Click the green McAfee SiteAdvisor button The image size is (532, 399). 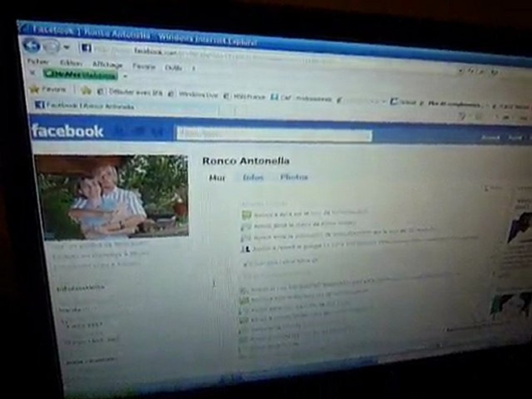(80, 75)
